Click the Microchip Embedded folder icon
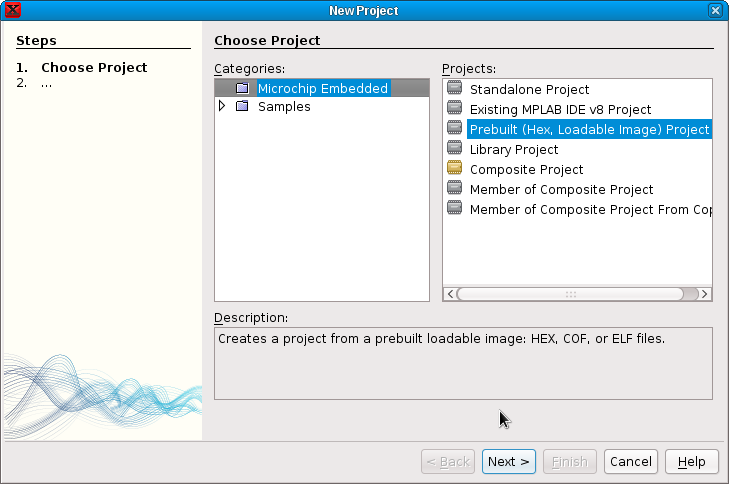 coord(242,88)
